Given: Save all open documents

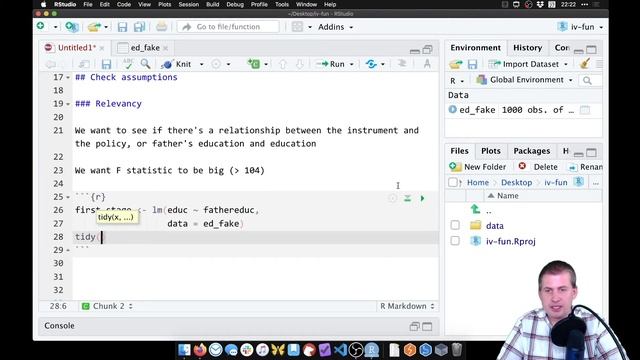Looking at the screenshot, I should tap(140, 27).
